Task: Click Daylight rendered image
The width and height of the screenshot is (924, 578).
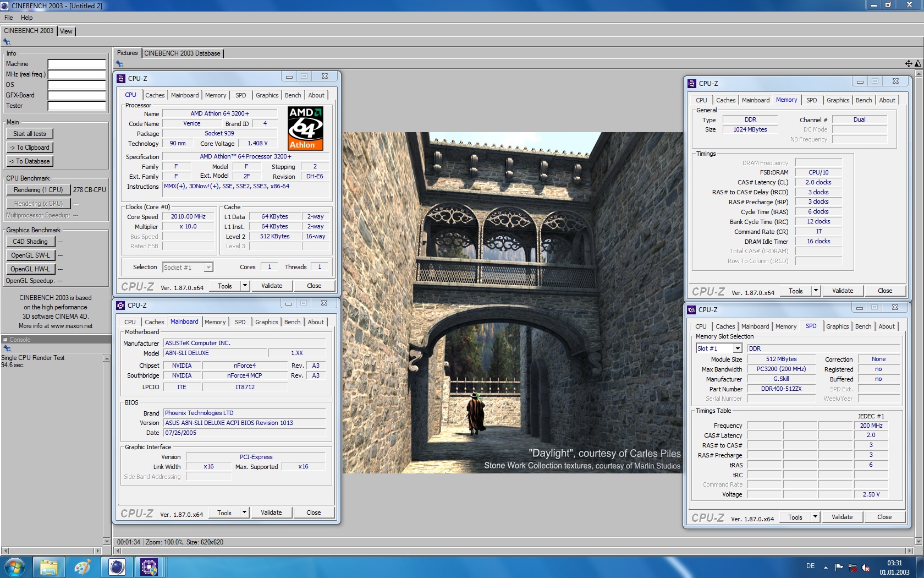Action: click(513, 303)
